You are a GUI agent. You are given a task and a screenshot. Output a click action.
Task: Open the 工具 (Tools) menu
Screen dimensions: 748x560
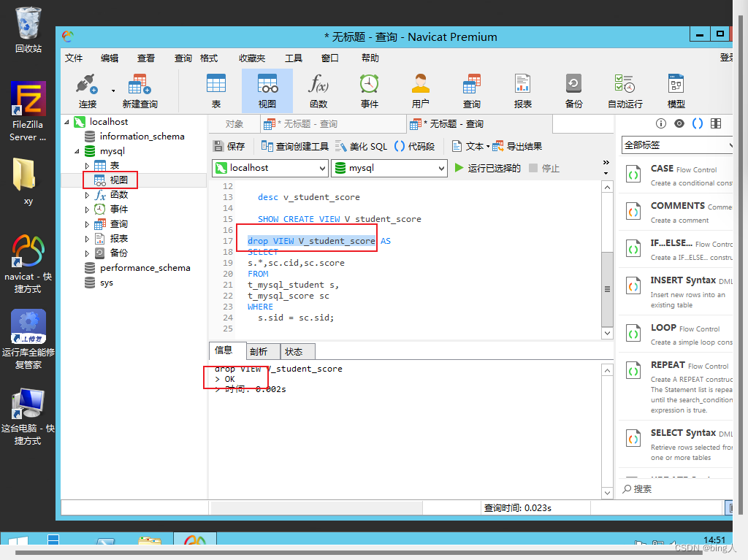coord(294,58)
